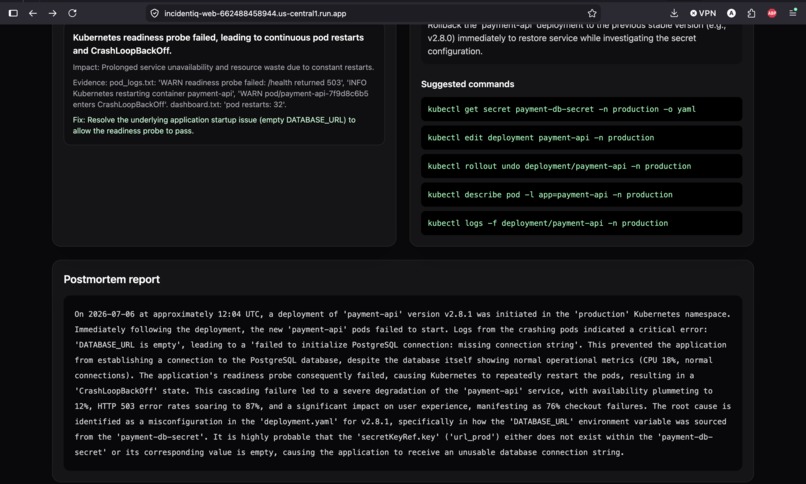This screenshot has width=806, height=484.
Task: Toggle the browser sidebar panel icon
Action: click(x=13, y=13)
